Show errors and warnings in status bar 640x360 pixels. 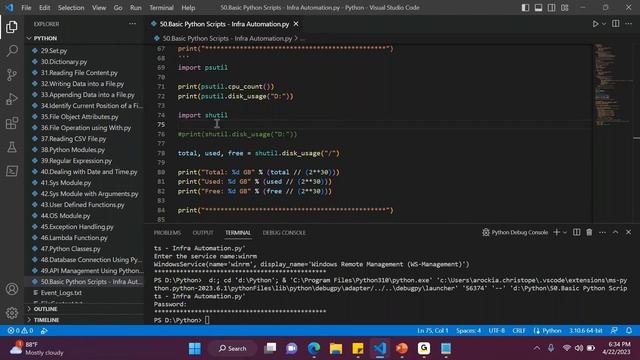tap(20, 331)
